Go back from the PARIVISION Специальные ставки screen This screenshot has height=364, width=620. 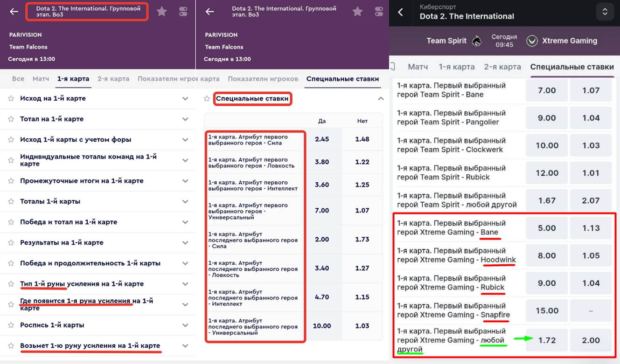pyautogui.click(x=210, y=12)
